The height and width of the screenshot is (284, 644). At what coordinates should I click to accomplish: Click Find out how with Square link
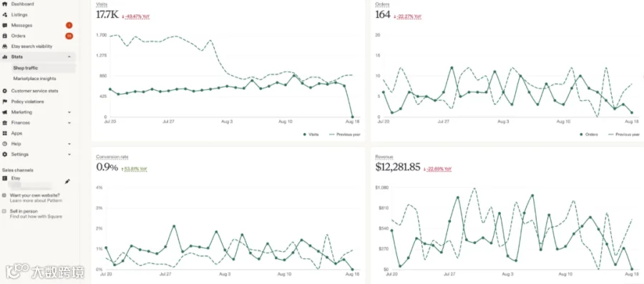coord(36,216)
